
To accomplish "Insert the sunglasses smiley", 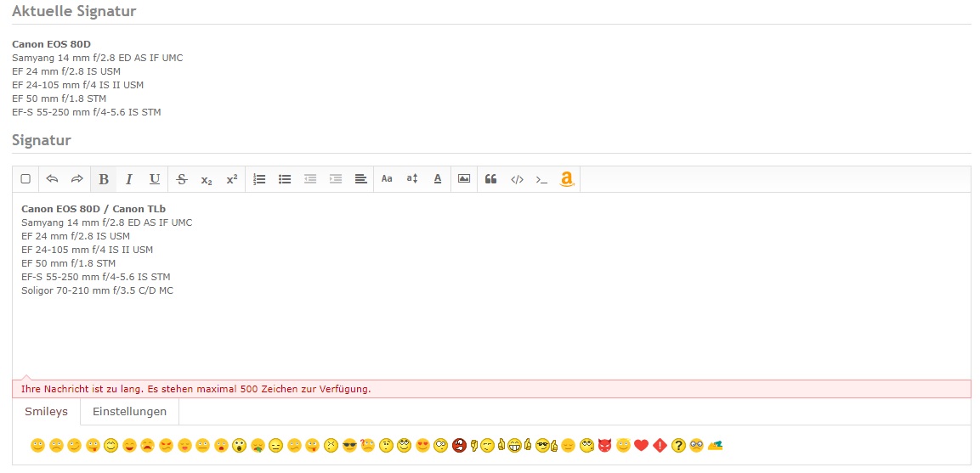I will [348, 446].
